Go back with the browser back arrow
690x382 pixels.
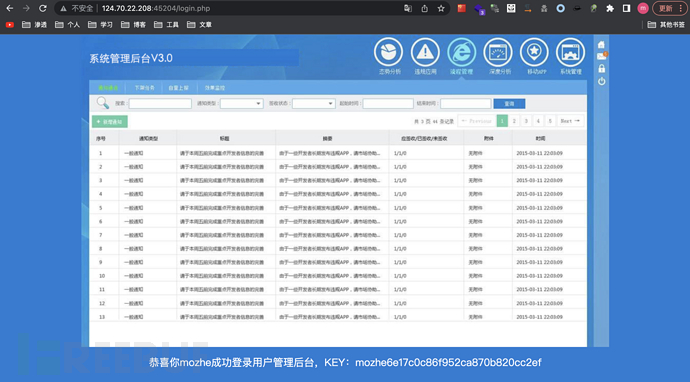coord(10,8)
